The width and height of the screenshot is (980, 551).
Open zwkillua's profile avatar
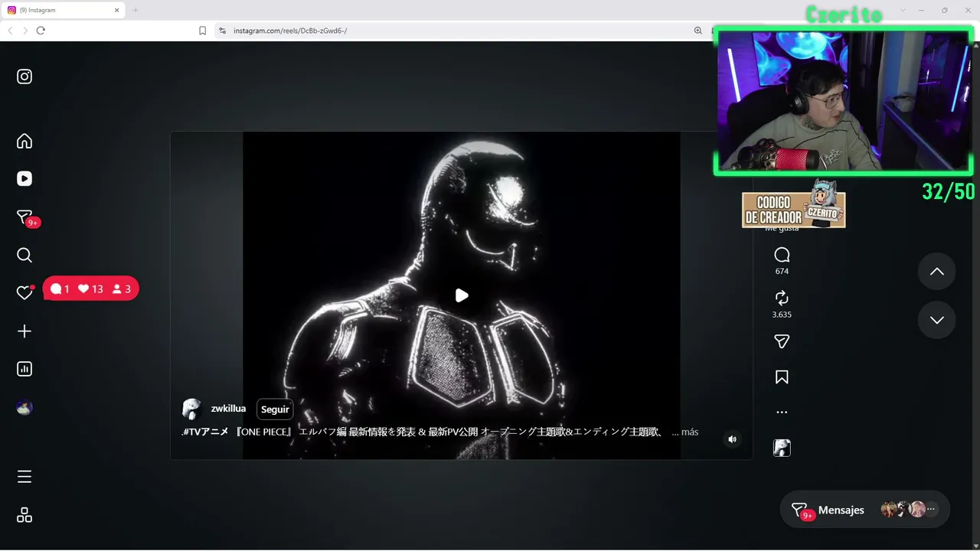(x=191, y=409)
